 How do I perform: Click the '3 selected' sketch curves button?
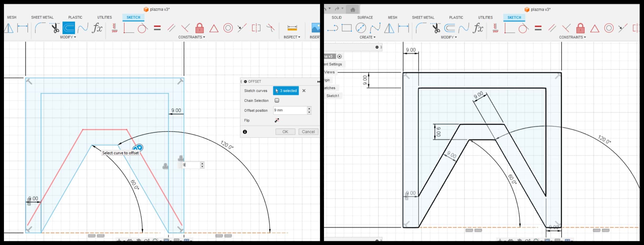tap(286, 91)
